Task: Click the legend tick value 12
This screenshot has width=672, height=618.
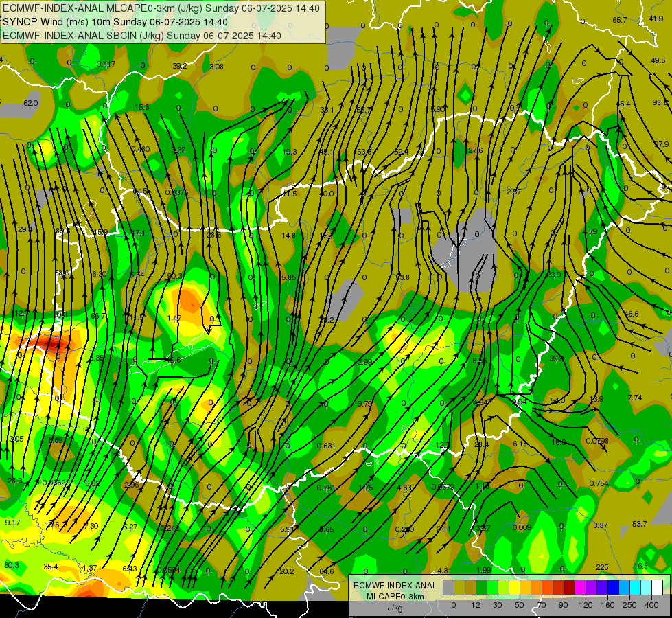Action: click(x=475, y=605)
